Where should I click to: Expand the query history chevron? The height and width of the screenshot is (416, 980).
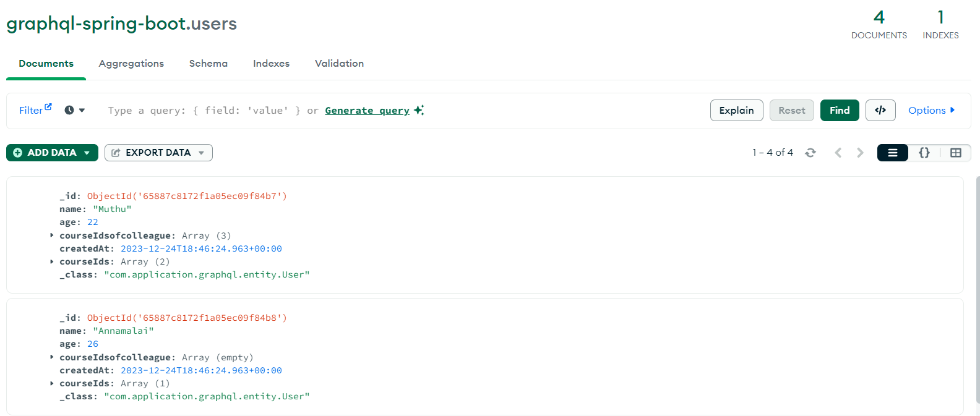(x=80, y=110)
